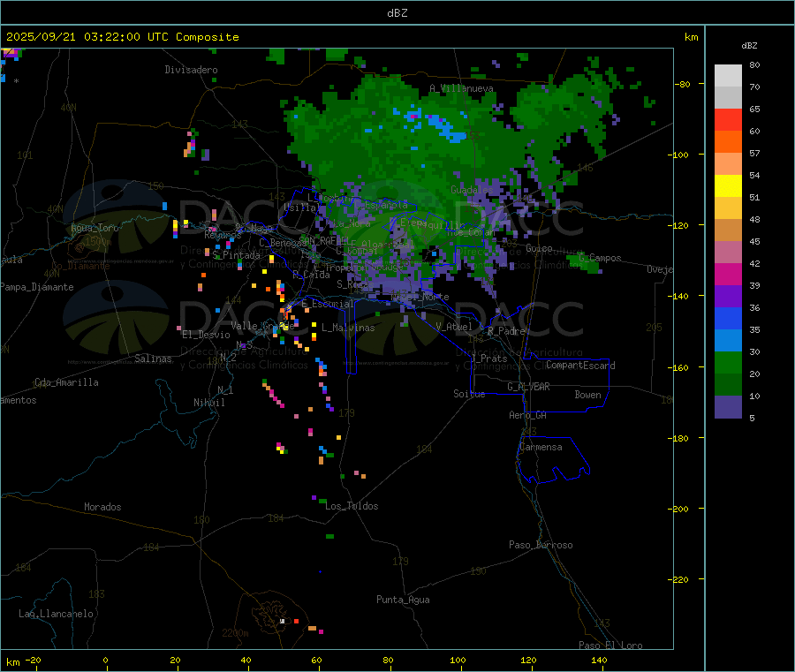Select the magenta 39-42 dBZ legend swatch
Viewport: 795px width, 672px height.
pyautogui.click(x=728, y=274)
